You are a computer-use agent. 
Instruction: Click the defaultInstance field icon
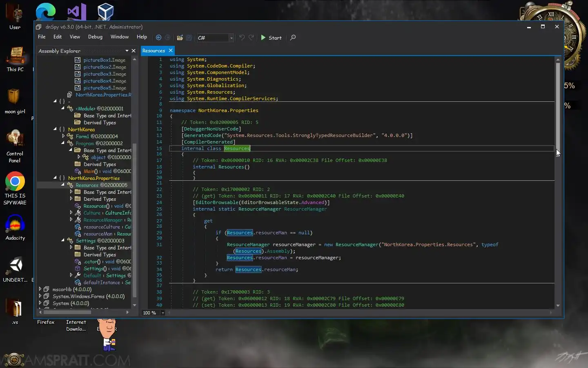tap(78, 283)
